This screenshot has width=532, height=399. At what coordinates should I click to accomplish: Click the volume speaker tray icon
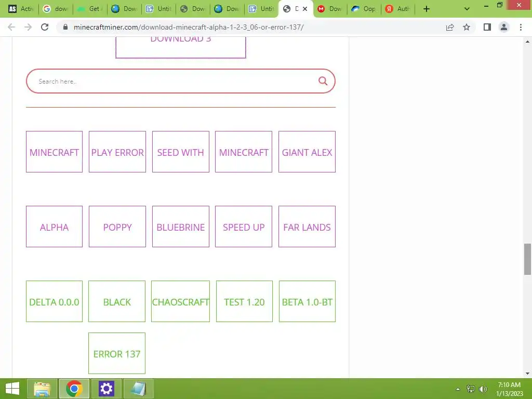[483, 389]
